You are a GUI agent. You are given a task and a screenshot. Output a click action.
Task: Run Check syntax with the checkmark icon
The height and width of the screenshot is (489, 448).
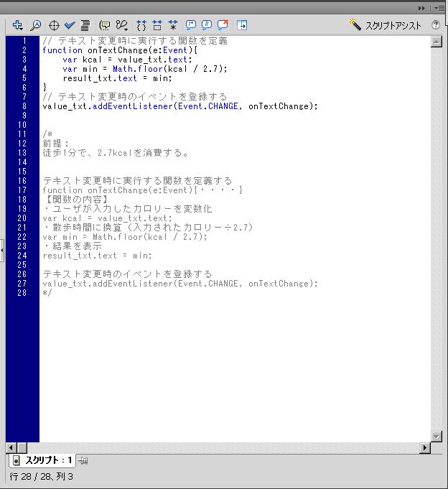[70, 25]
